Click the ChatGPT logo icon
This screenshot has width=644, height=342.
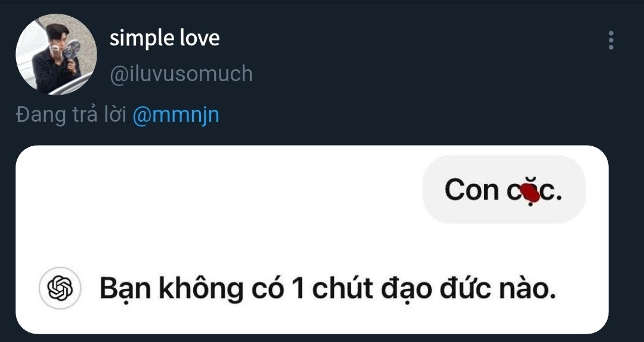(x=60, y=288)
